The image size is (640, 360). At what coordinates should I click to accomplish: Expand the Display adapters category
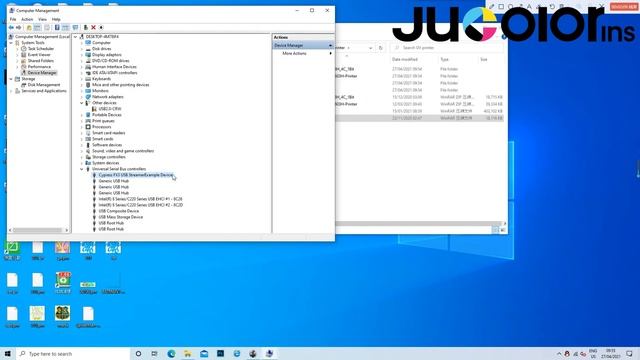pos(82,55)
